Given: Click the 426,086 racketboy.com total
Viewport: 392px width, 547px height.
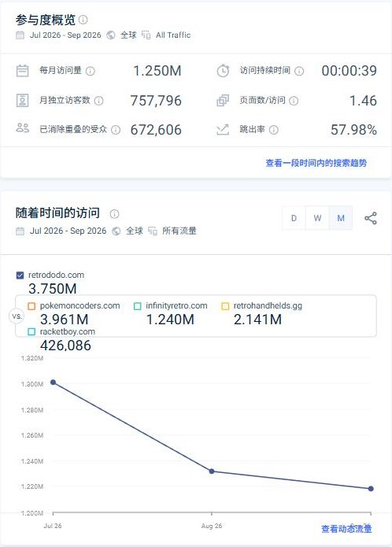Looking at the screenshot, I should tap(65, 346).
